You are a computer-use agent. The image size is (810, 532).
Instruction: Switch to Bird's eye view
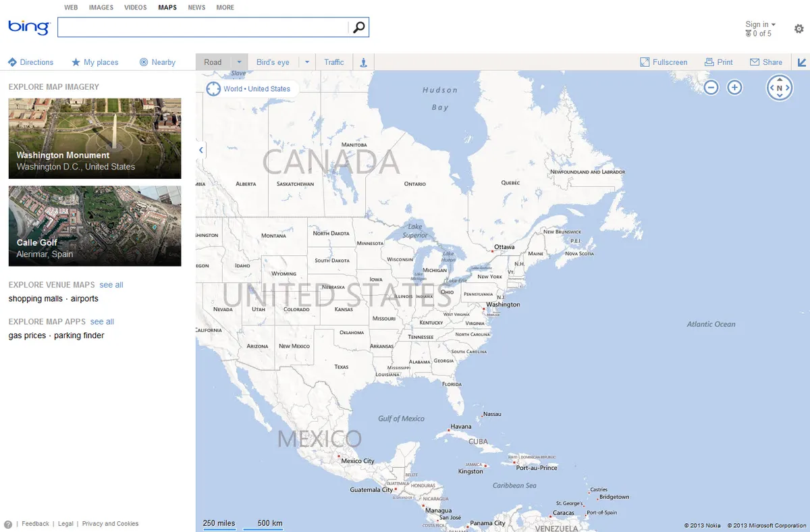pyautogui.click(x=272, y=61)
